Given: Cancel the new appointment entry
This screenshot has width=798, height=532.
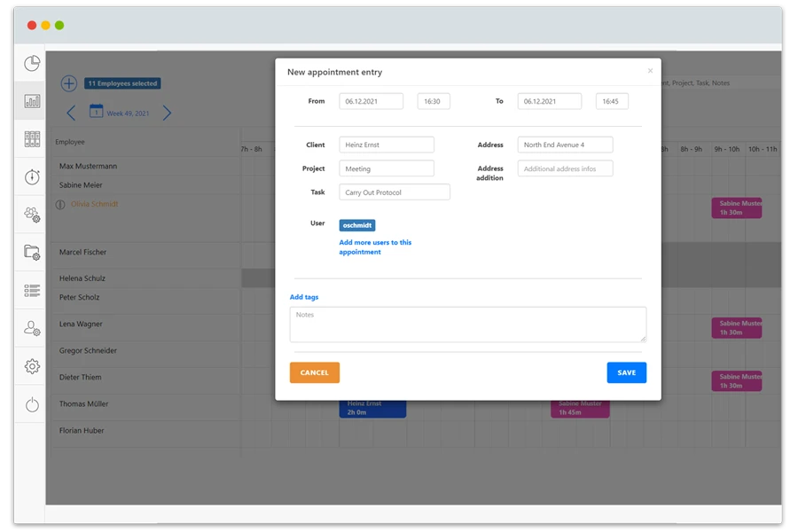Looking at the screenshot, I should (314, 372).
